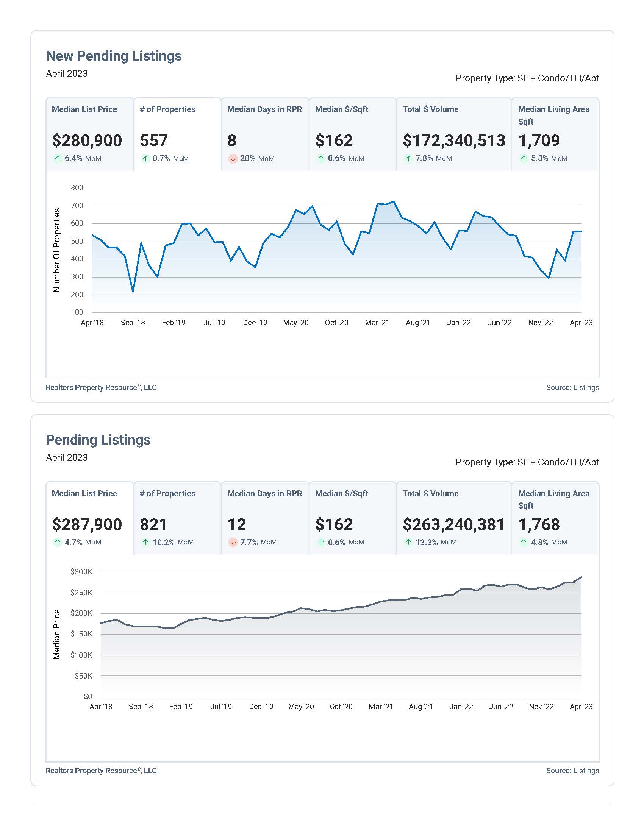Click green up arrow beside 10.2% MoM
Image resolution: width=644 pixels, height=833 pixels.
click(x=145, y=542)
